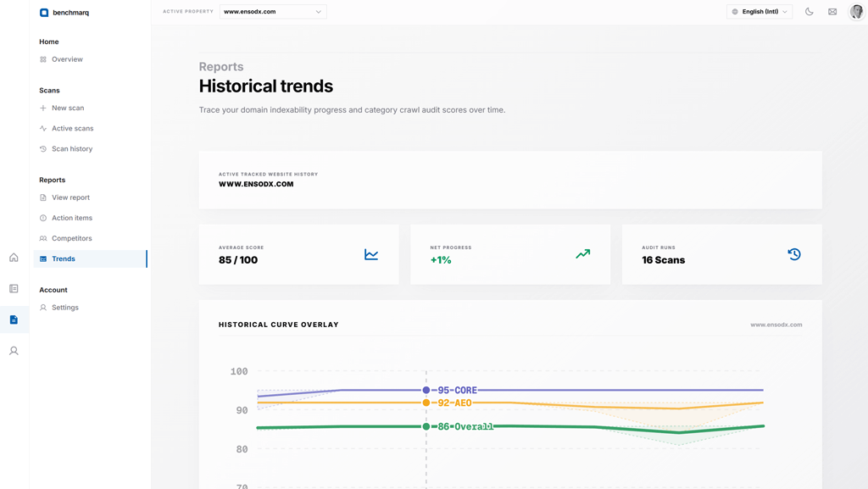The image size is (868, 489).
Task: Click the 85 / 100 average score
Action: (238, 260)
